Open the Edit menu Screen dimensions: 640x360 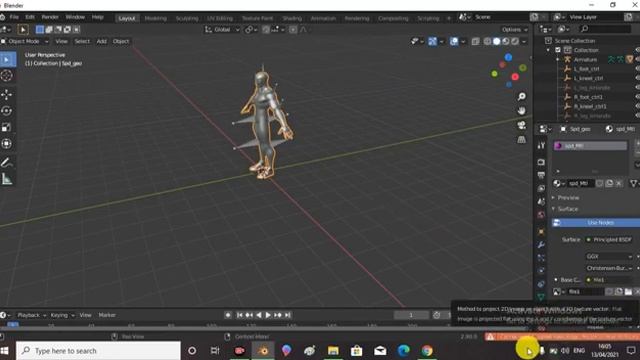pos(30,17)
